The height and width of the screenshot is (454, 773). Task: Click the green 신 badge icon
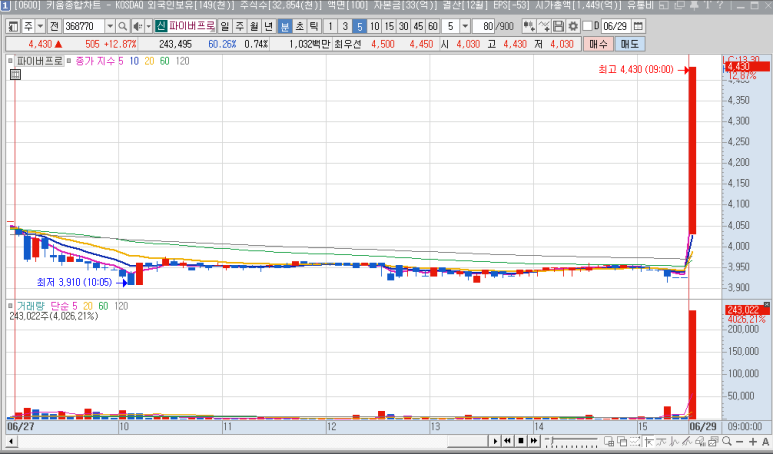[x=161, y=26]
